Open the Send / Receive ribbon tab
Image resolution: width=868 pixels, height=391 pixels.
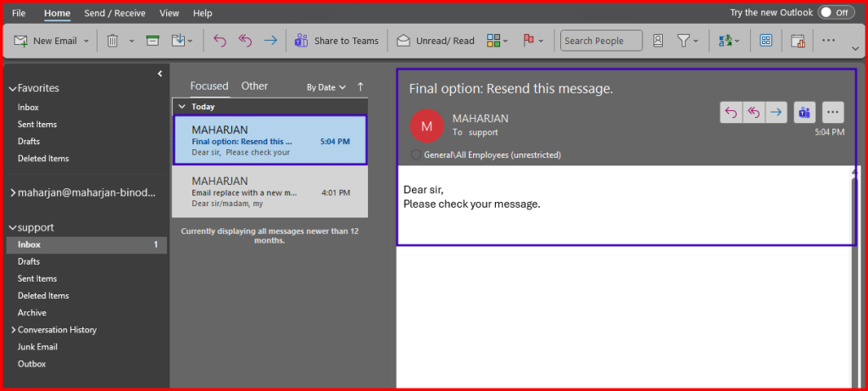114,14
